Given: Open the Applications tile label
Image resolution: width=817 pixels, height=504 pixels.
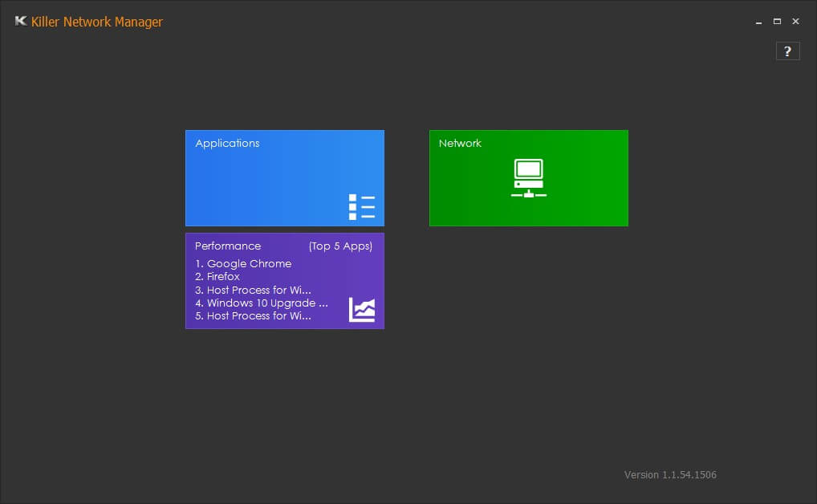Looking at the screenshot, I should (227, 144).
